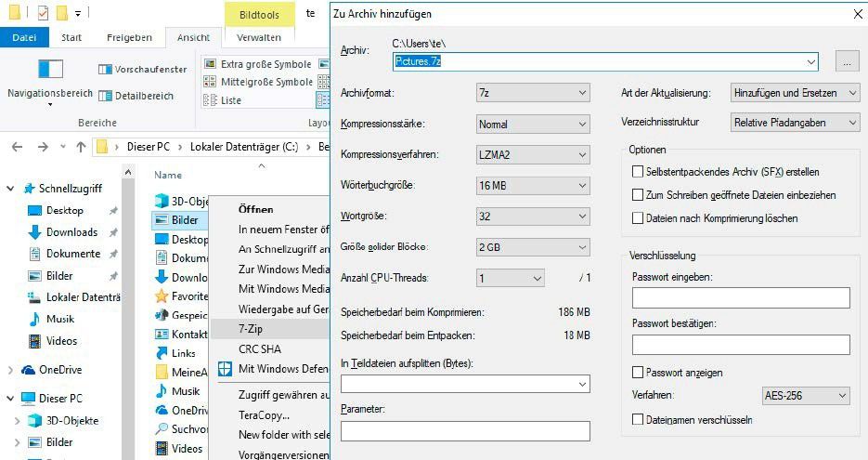Toggle Passwort anzeigen checkbox
The height and width of the screenshot is (460, 868).
[x=637, y=373]
